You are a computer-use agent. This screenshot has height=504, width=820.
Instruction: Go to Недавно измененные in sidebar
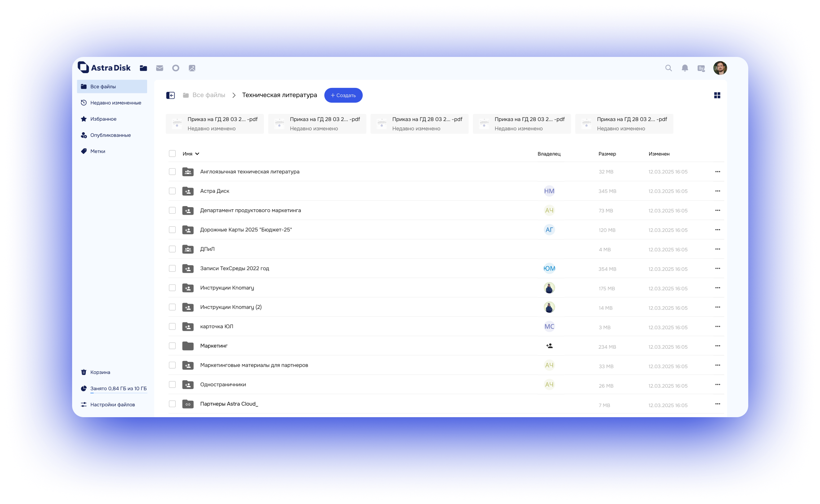coord(115,103)
